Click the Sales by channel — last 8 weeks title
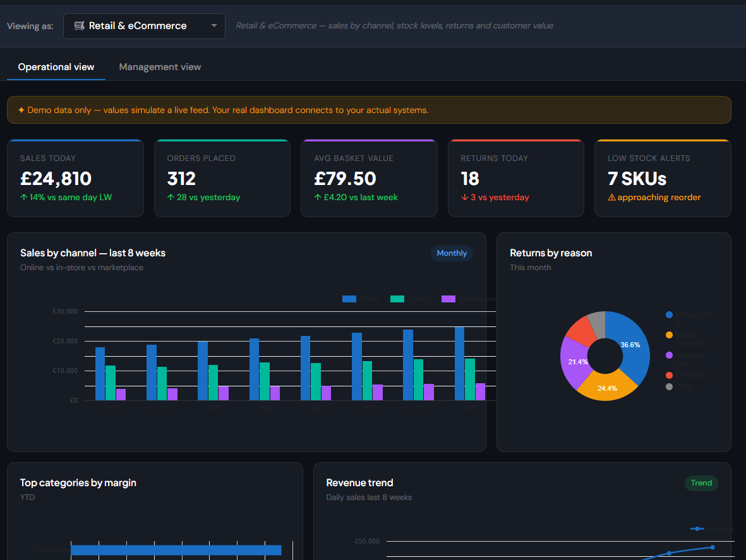 [x=93, y=253]
